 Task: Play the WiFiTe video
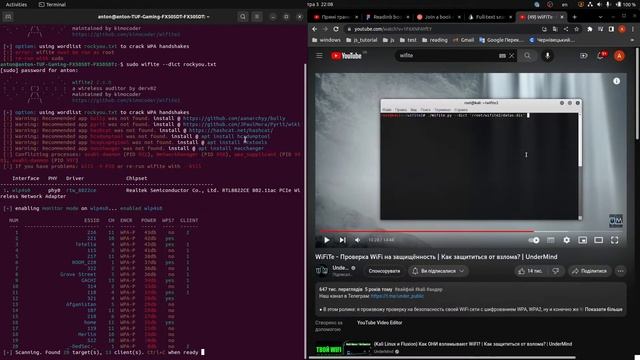[x=327, y=240]
